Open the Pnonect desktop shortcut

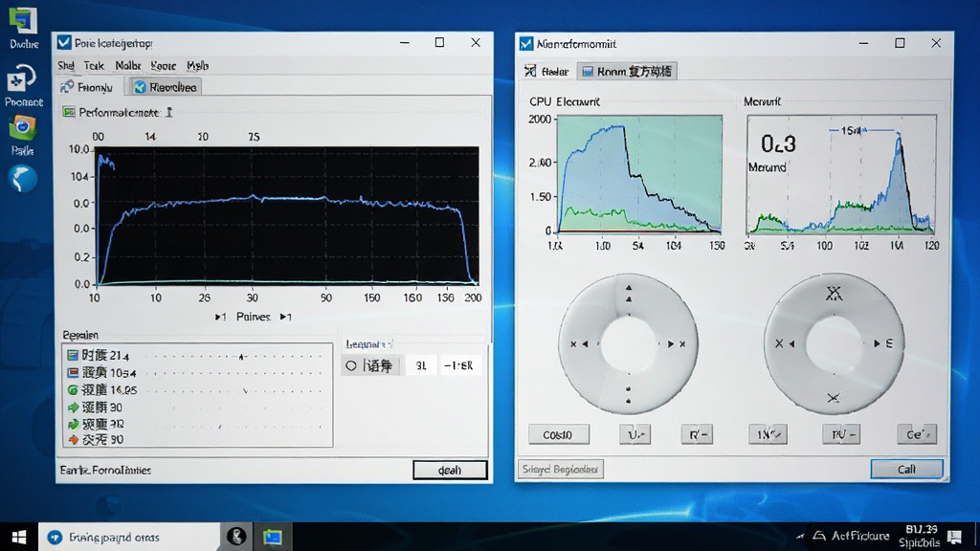[23, 85]
